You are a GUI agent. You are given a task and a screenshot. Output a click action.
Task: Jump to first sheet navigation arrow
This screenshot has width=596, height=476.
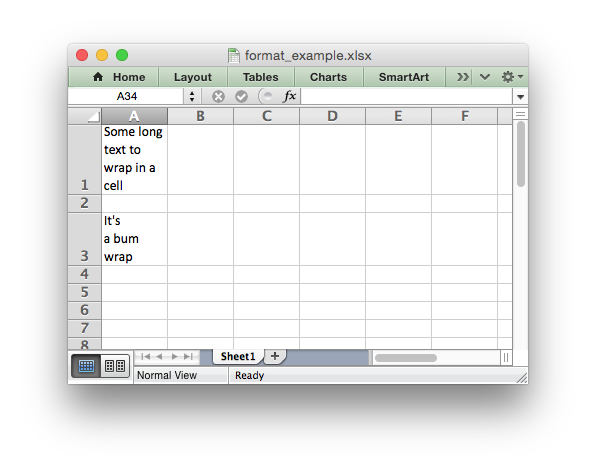click(145, 357)
